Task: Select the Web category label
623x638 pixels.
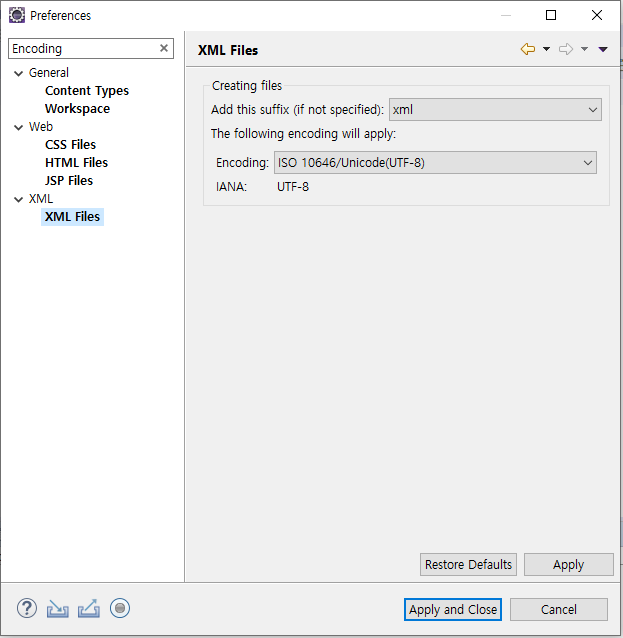Action: (41, 127)
